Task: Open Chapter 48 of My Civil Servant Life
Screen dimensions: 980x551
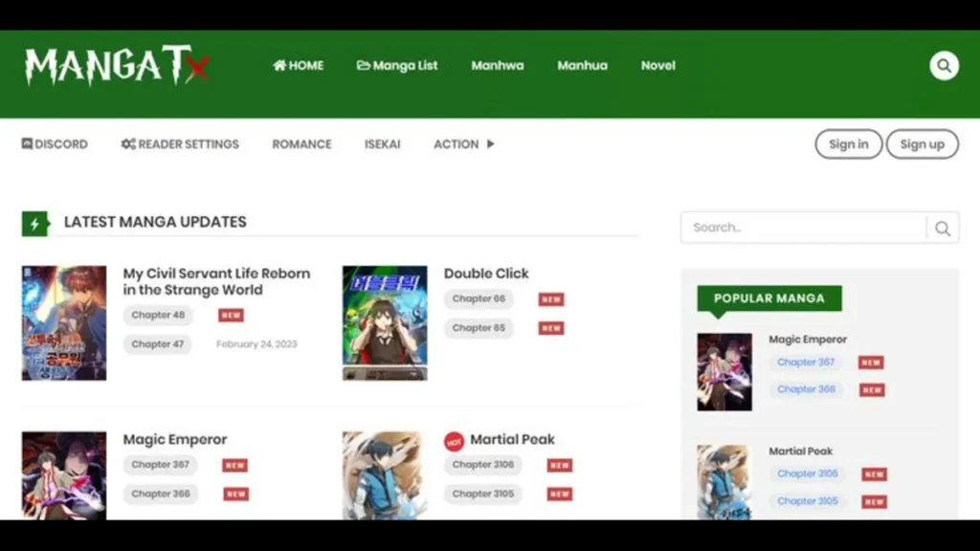Action: (x=158, y=316)
